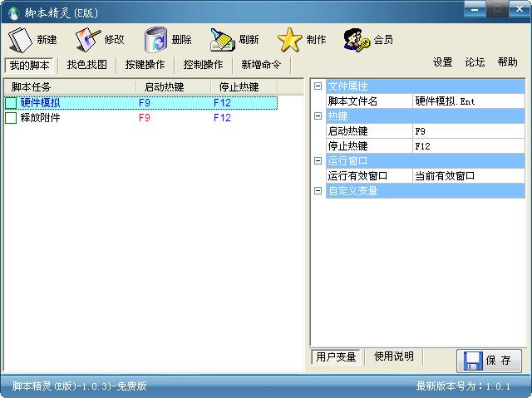Image resolution: width=532 pixels, height=398 pixels.
Task: Open the 按键操作 tab
Action: click(x=145, y=65)
